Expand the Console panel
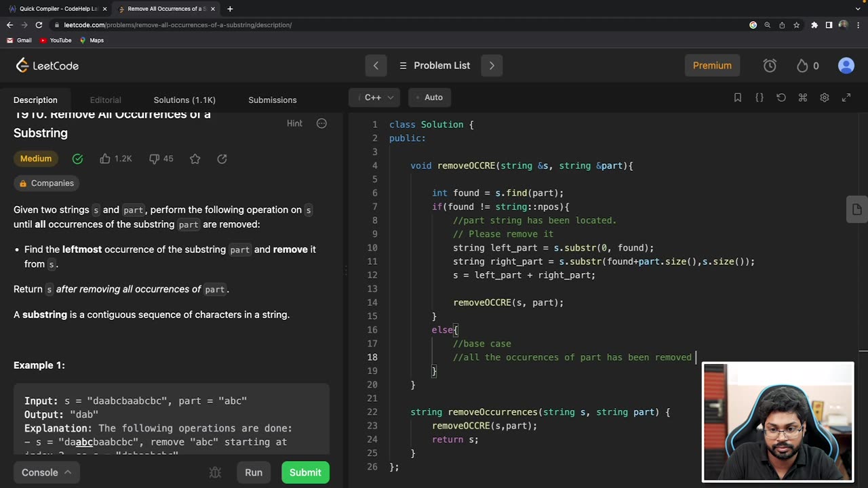The height and width of the screenshot is (488, 868). click(46, 472)
